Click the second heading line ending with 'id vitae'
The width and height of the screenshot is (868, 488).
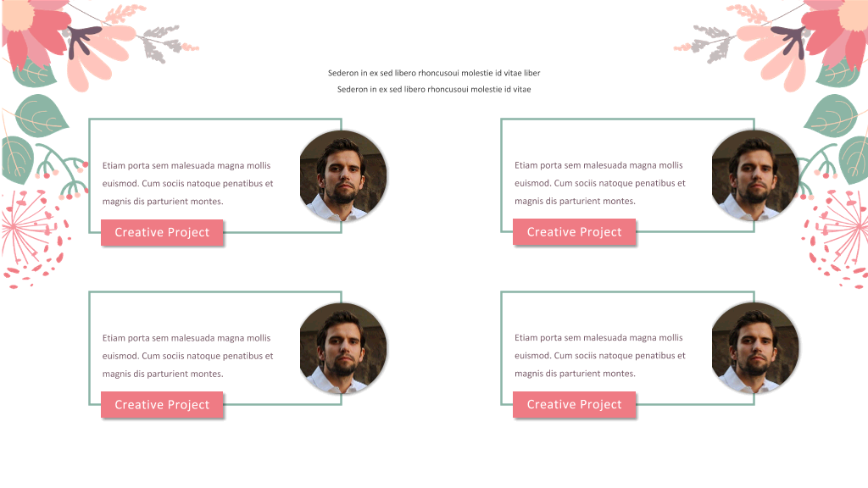pos(434,89)
